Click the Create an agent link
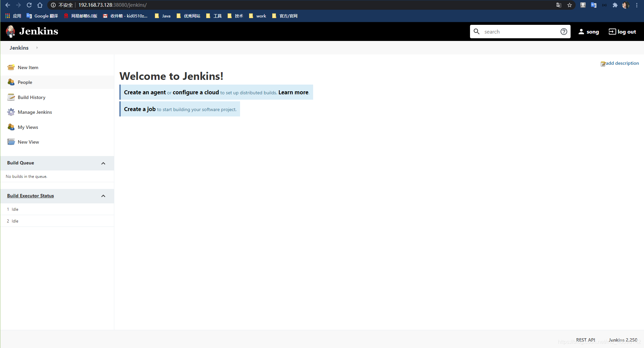644x348 pixels. click(x=145, y=92)
